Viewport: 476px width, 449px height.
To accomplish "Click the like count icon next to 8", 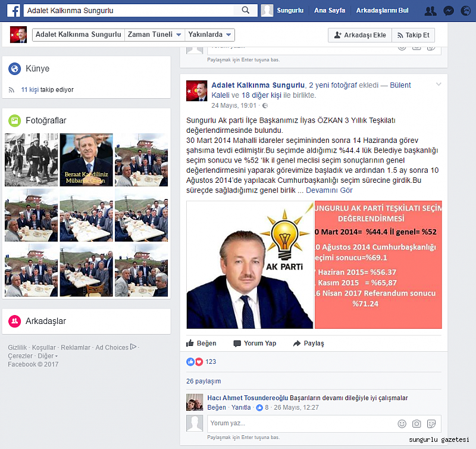I will tap(259, 408).
